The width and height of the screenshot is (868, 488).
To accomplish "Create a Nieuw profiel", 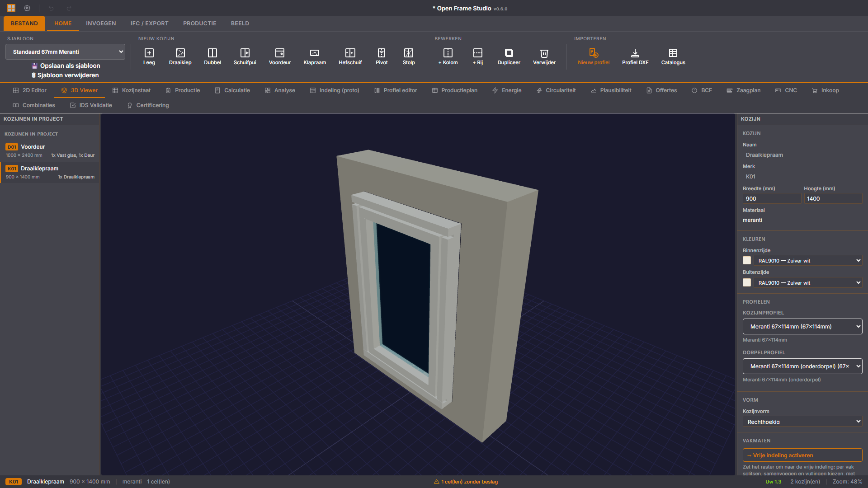I will pyautogui.click(x=594, y=57).
